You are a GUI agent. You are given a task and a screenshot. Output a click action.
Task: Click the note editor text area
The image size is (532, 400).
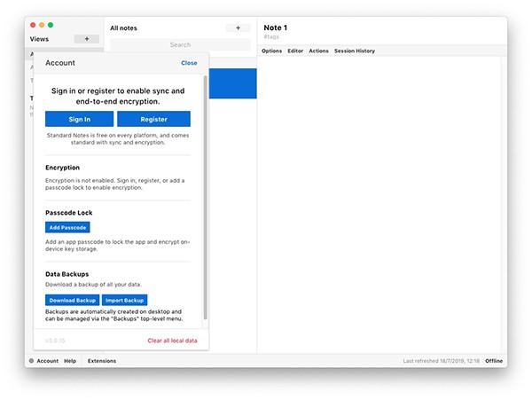pyautogui.click(x=379, y=204)
